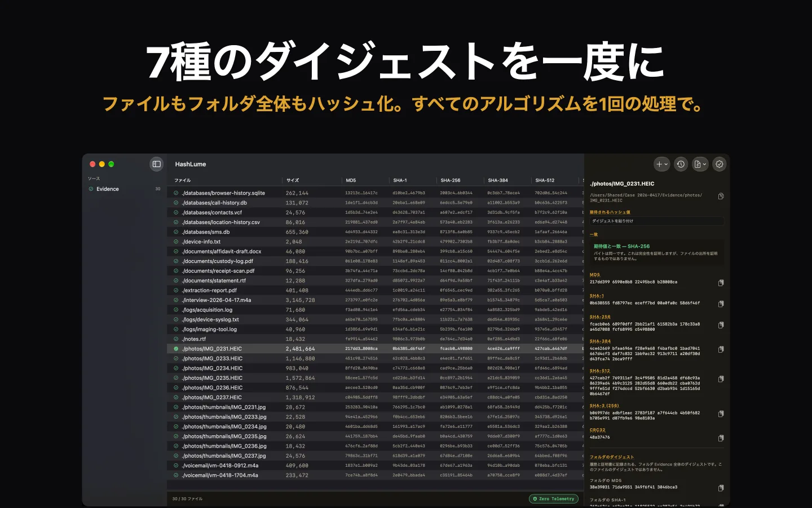Sort by the SHA-256 column header
This screenshot has height=508, width=812.
pos(451,181)
